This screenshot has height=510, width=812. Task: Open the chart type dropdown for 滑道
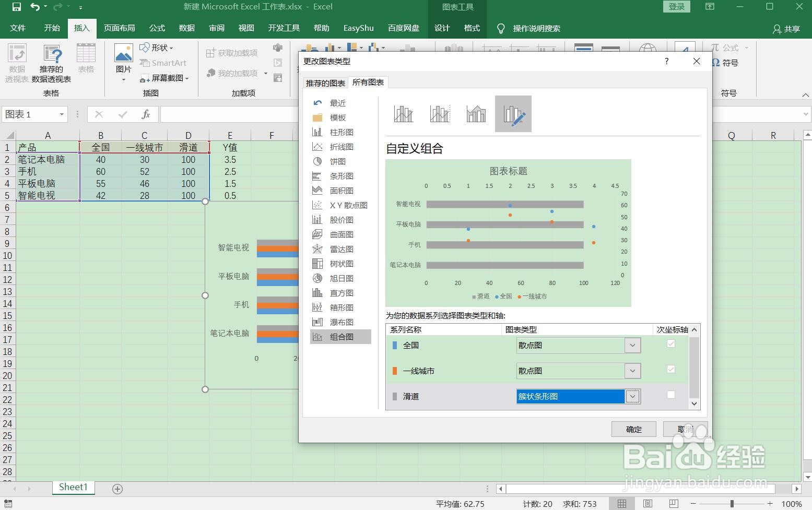click(632, 396)
